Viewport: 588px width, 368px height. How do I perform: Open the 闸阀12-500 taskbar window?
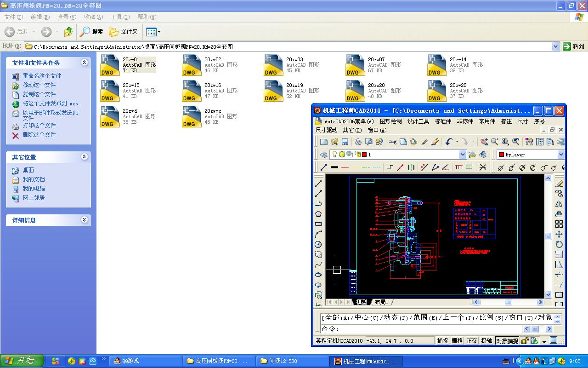pos(292,361)
